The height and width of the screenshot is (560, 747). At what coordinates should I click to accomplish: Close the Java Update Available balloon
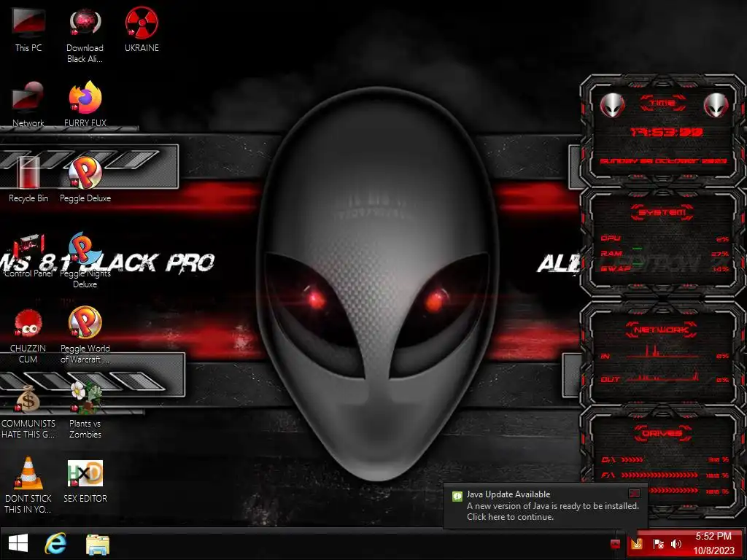click(634, 493)
